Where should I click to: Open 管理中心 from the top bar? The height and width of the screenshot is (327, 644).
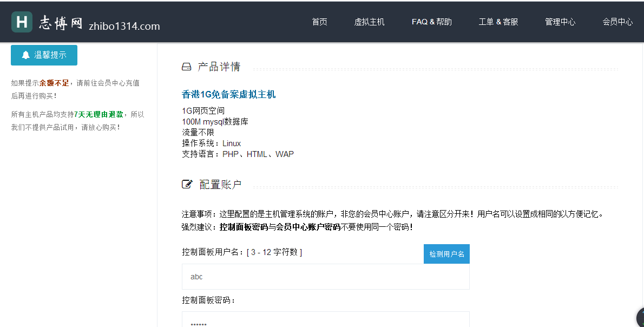pyautogui.click(x=560, y=22)
